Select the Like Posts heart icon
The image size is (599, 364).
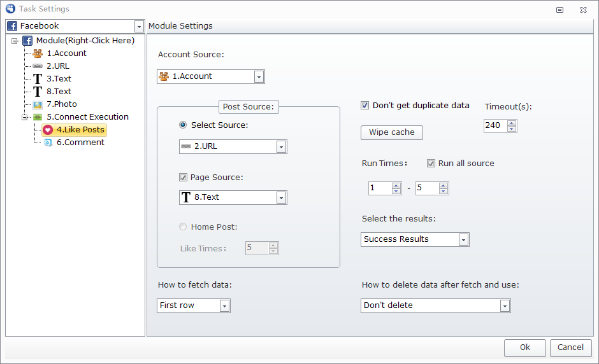(48, 130)
